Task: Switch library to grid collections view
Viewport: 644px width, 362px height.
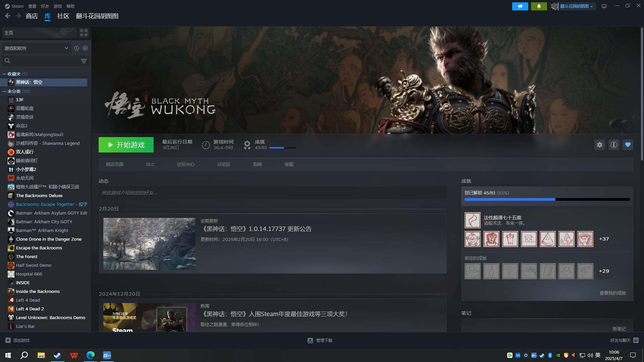Action: [x=84, y=33]
